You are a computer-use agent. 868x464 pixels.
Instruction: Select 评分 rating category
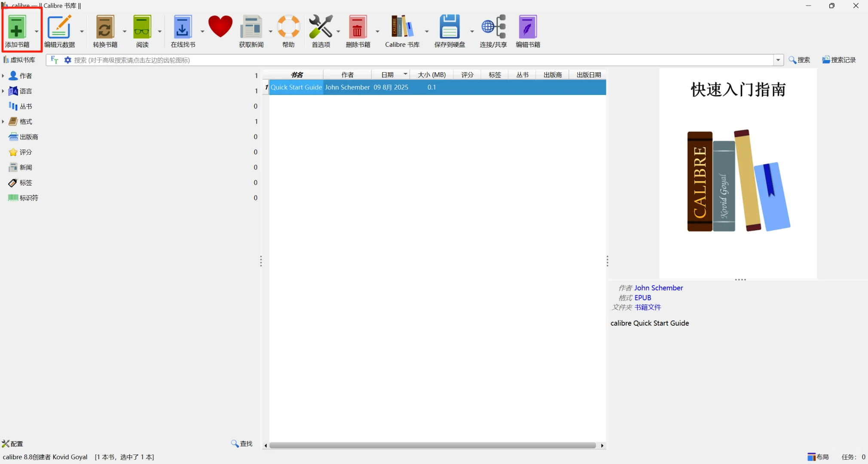pos(26,152)
